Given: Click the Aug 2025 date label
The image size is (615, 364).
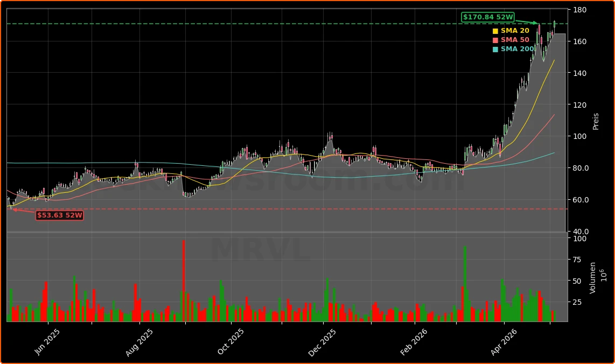Looking at the screenshot, I should click(x=139, y=342).
